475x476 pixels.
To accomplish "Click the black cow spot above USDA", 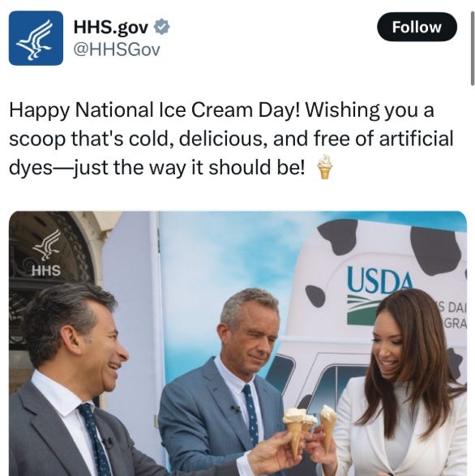I will [339, 237].
